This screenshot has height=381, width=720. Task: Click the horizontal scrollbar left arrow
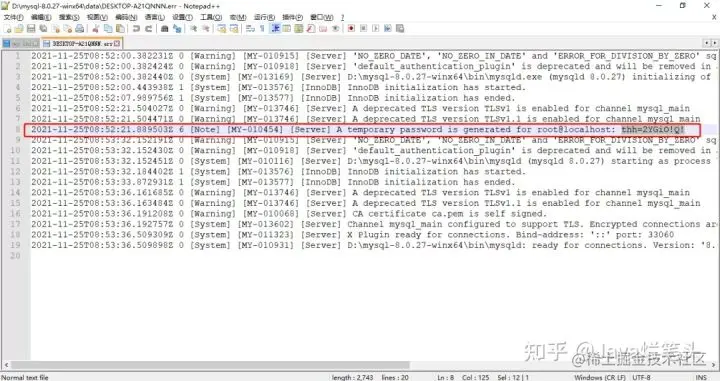[x=6, y=365]
